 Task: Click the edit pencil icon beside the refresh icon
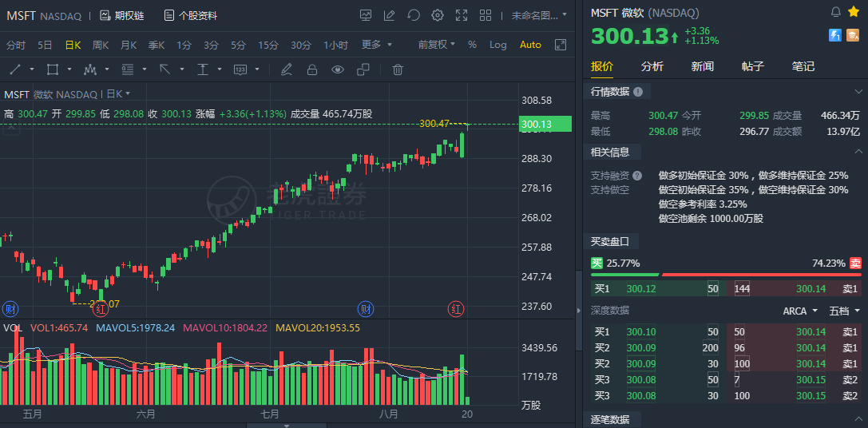pyautogui.click(x=390, y=15)
